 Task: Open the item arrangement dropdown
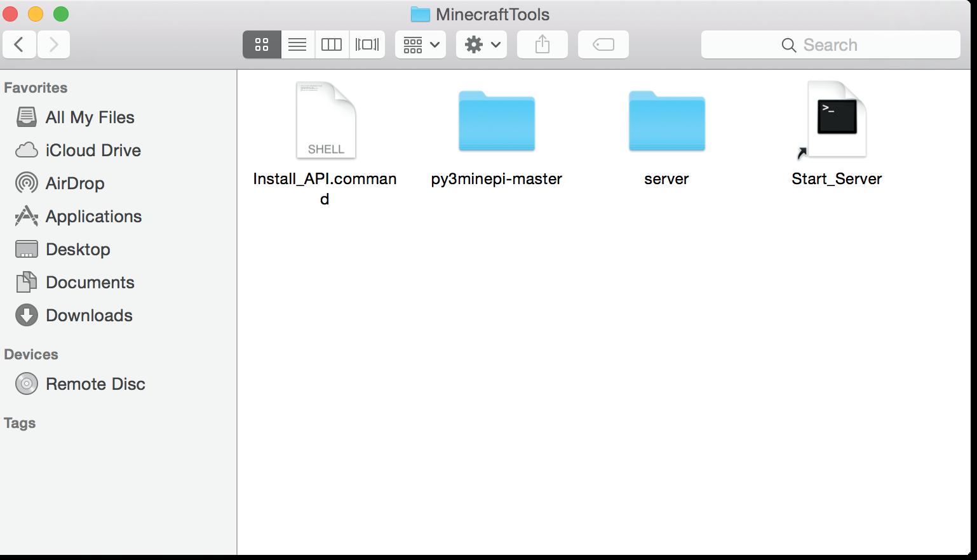click(x=421, y=44)
